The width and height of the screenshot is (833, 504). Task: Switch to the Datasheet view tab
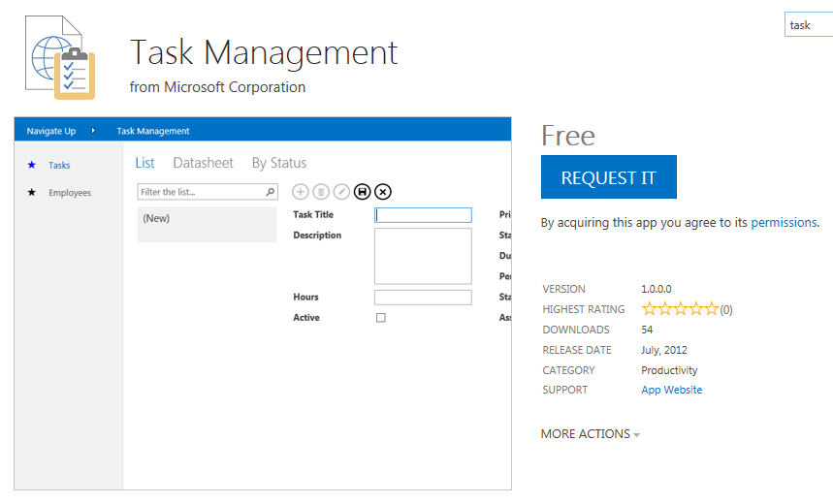[203, 163]
